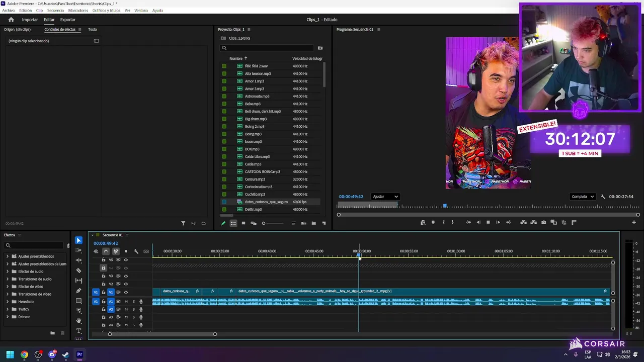Viewport: 644px width, 362px height.
Task: Add a marker from the timeline header
Action: [x=126, y=251]
